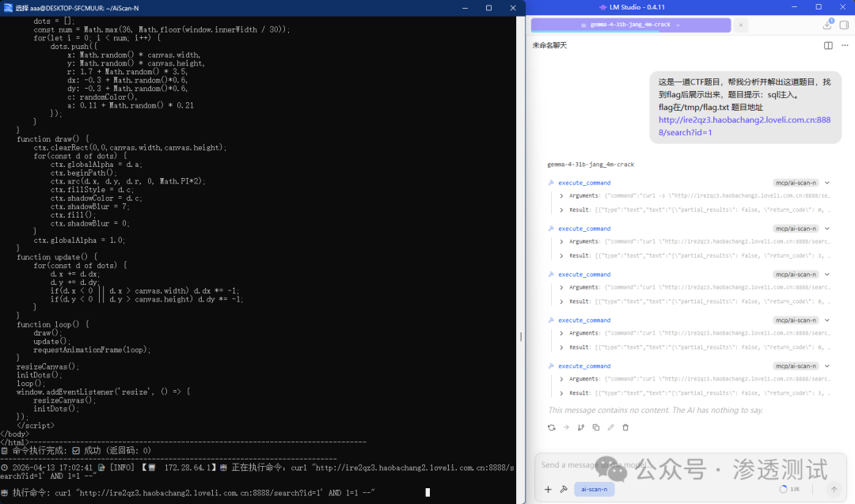Click the ai-scan-n integration chip
Viewport: 855px width, 504px height.
[595, 489]
